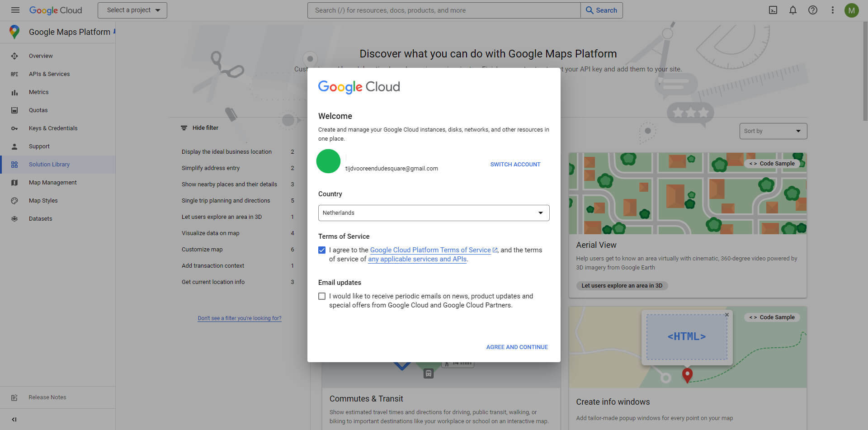The height and width of the screenshot is (430, 868).
Task: Open Release Notes
Action: (x=47, y=397)
